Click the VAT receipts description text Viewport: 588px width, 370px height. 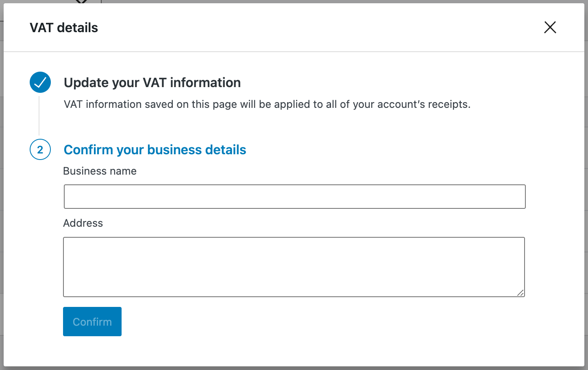click(x=267, y=104)
